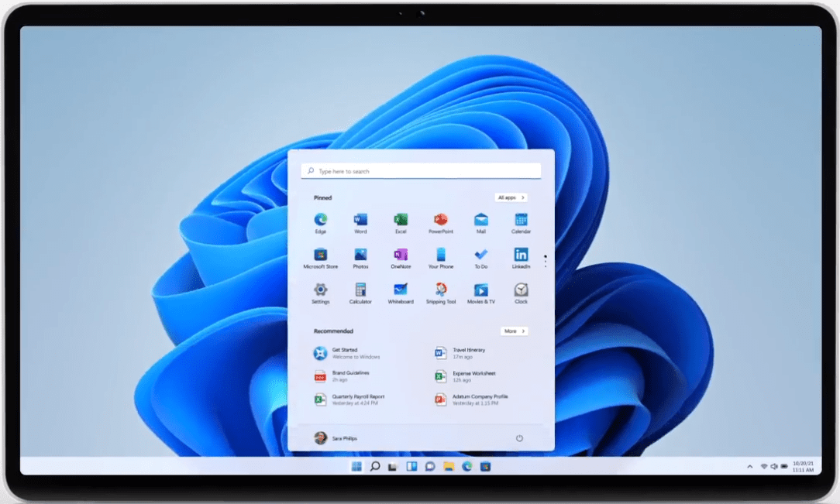
Task: Expand hidden system tray icons chevron
Action: pos(749,467)
